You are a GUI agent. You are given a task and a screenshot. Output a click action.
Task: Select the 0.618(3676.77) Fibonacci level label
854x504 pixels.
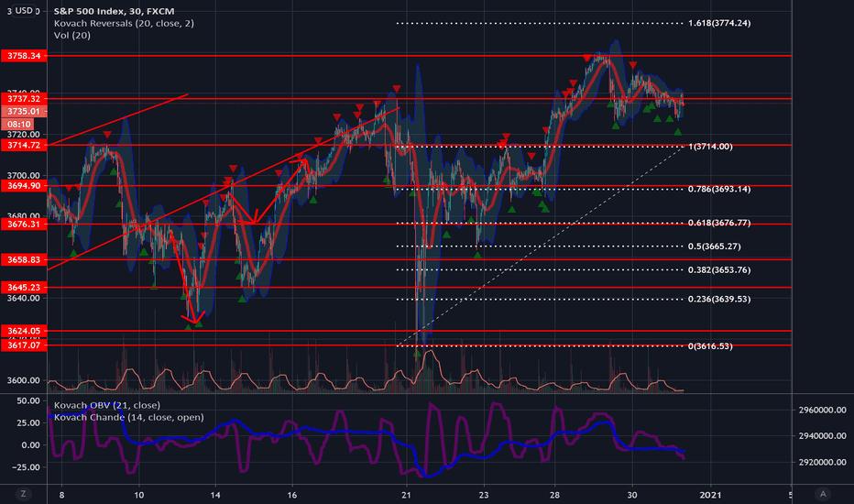(719, 223)
